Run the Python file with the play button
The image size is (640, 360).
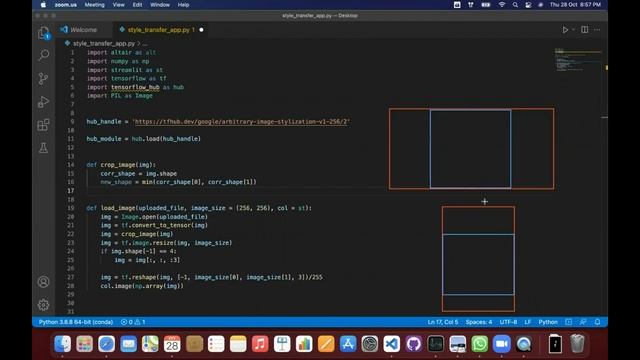pyautogui.click(x=565, y=30)
